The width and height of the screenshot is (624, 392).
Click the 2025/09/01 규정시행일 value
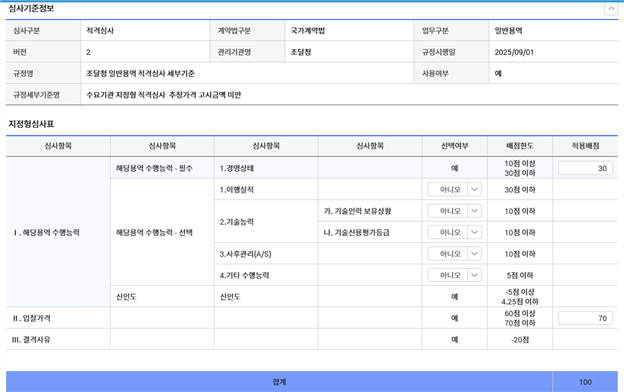514,52
